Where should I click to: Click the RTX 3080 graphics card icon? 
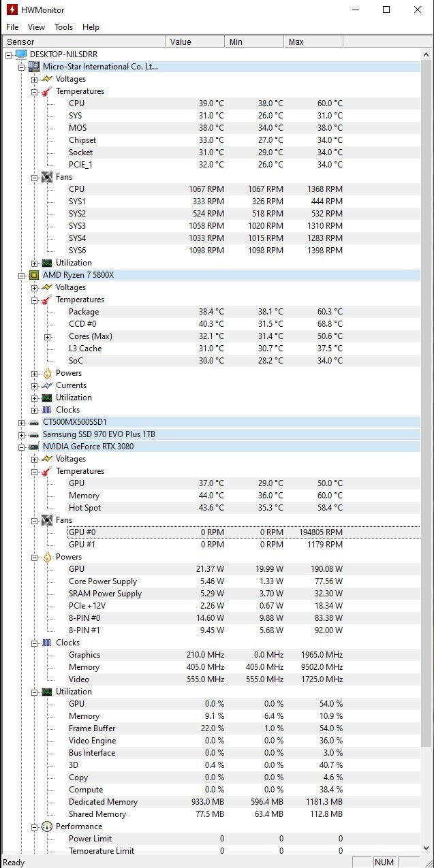pos(33,447)
